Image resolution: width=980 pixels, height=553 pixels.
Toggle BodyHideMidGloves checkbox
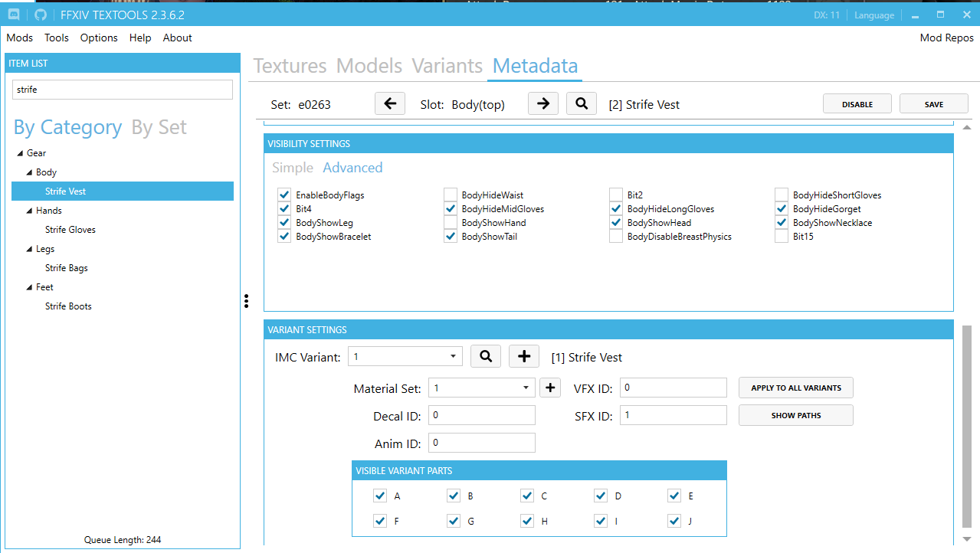450,209
